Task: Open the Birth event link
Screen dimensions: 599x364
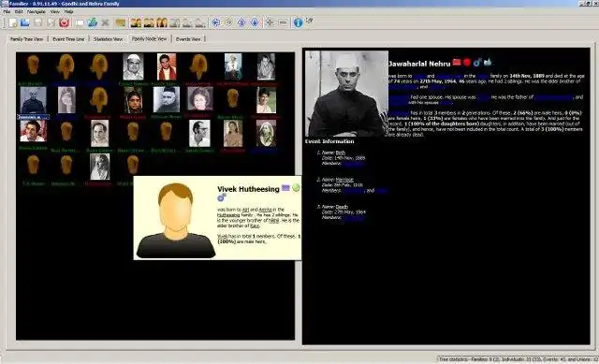Action: click(341, 153)
